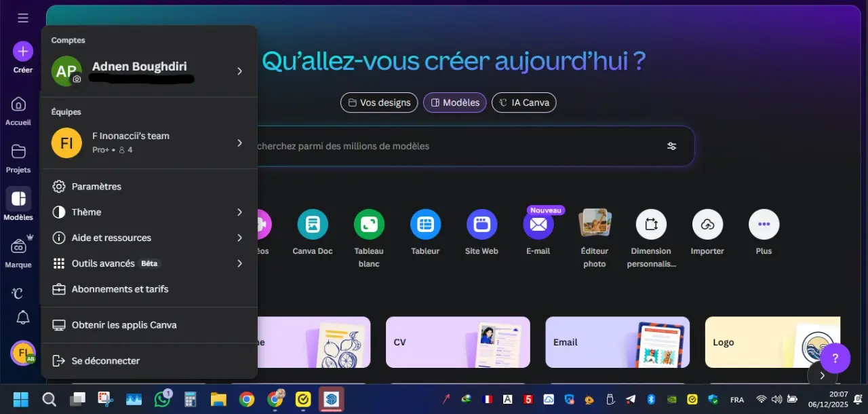
Task: Open Abonnements et tarifs entry
Action: coord(149,289)
